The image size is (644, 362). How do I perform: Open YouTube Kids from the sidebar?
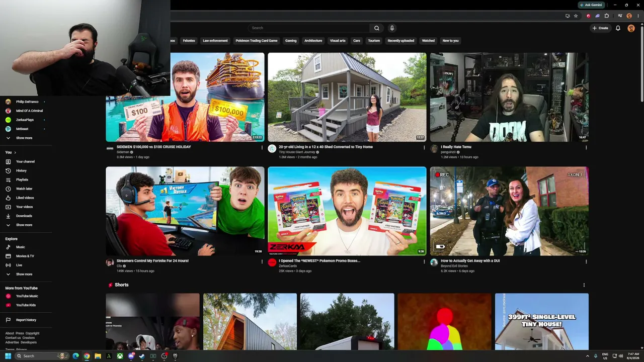[x=26, y=305]
